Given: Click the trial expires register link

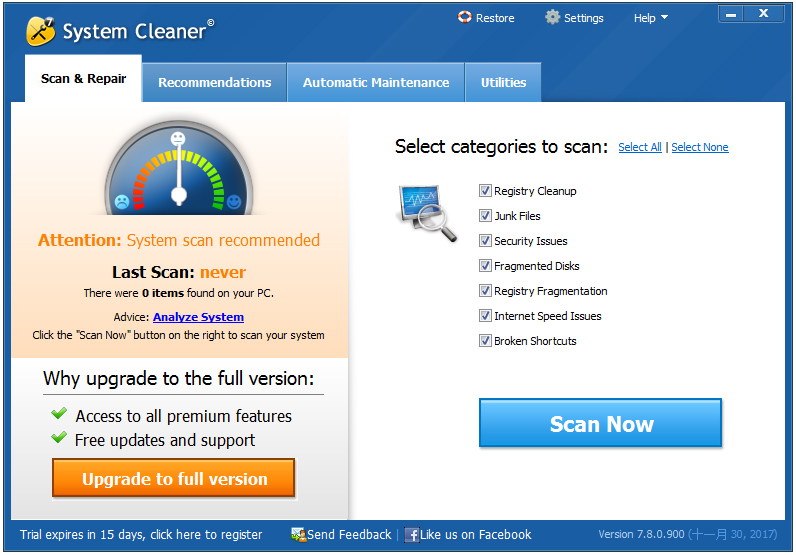Looking at the screenshot, I should 141,535.
